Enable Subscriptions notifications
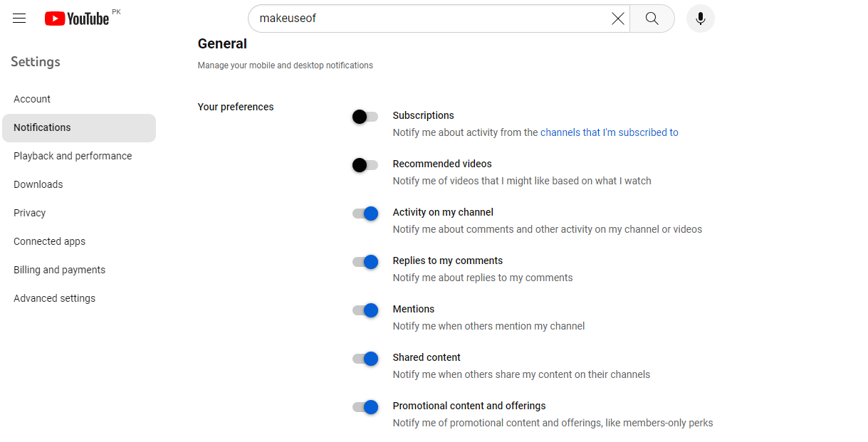This screenshot has width=868, height=442. pyautogui.click(x=365, y=117)
